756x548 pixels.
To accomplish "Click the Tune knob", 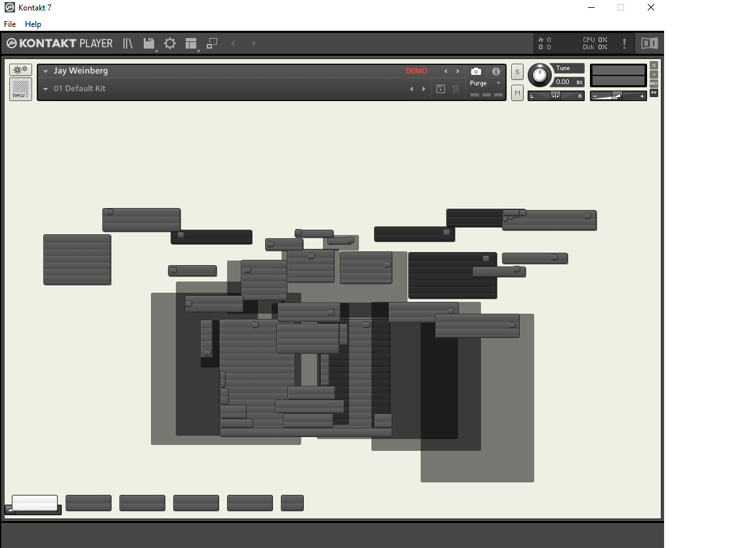I will click(x=539, y=75).
